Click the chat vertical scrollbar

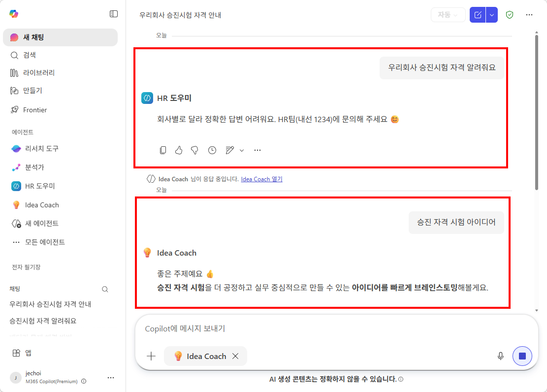(x=537, y=112)
